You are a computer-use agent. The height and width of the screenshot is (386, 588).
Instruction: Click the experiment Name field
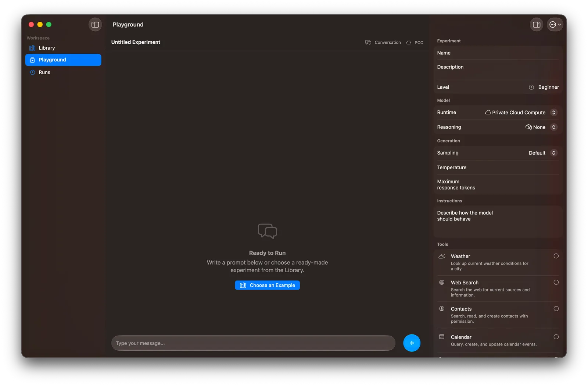(x=498, y=53)
